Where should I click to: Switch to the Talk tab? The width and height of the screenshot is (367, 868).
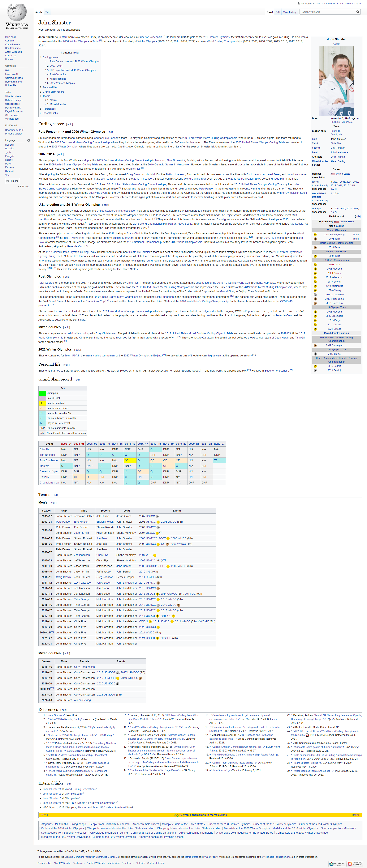(x=48, y=12)
